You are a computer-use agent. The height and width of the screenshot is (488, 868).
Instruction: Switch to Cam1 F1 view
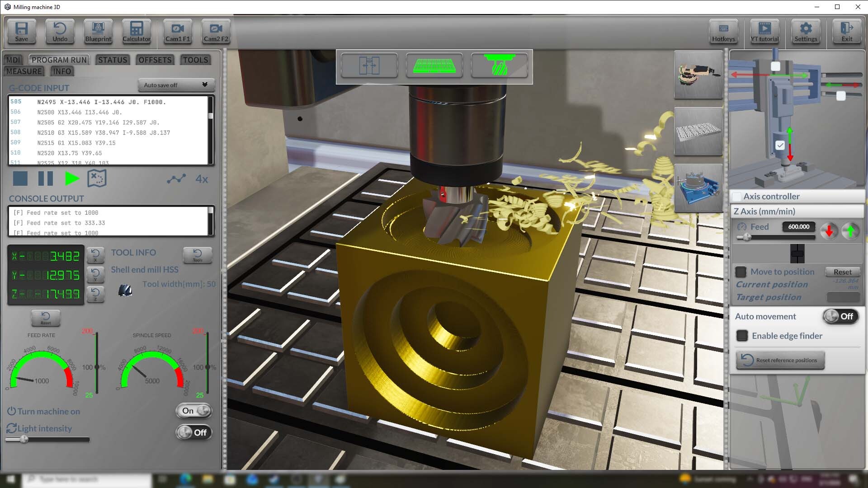click(177, 32)
